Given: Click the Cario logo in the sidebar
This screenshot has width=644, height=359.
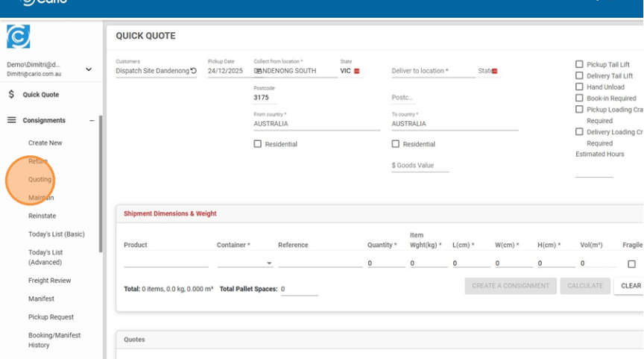Looking at the screenshot, I should tap(19, 37).
